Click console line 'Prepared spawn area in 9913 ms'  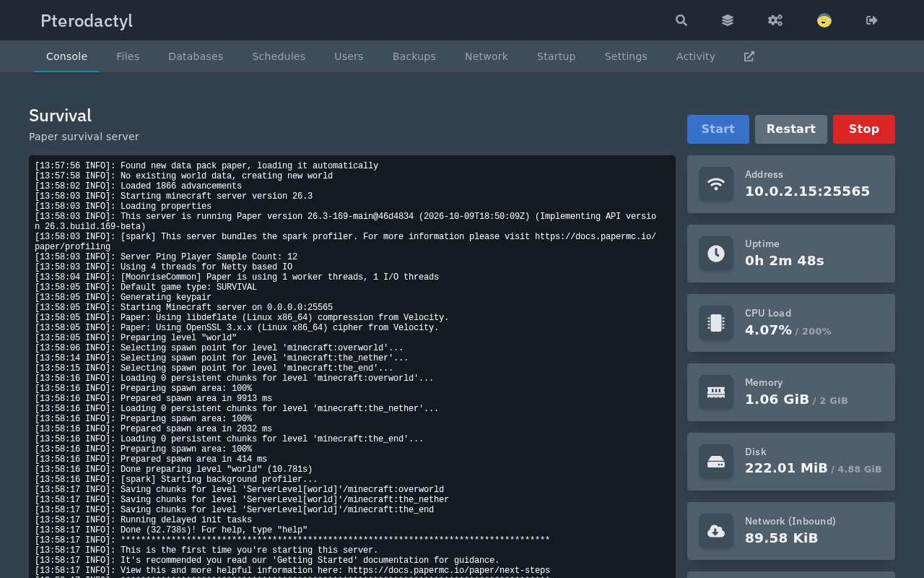coord(154,399)
